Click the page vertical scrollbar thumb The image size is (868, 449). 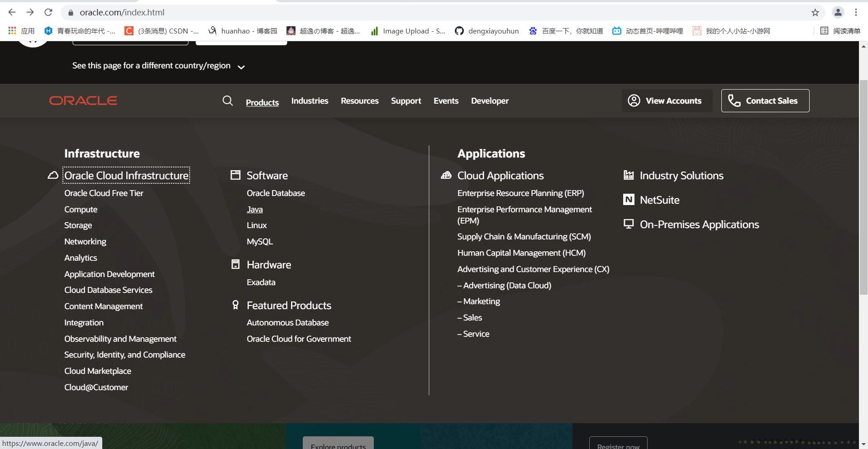pos(863,188)
